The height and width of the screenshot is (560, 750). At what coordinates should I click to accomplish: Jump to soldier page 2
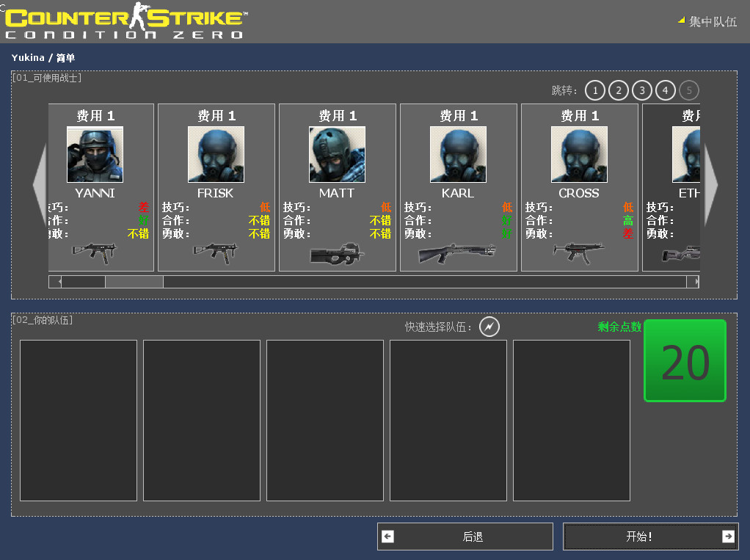coord(619,90)
